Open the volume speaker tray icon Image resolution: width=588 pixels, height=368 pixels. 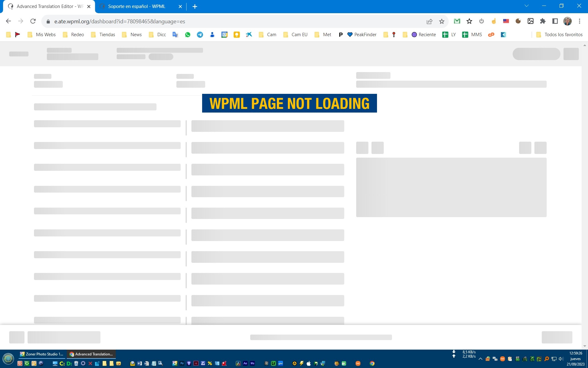click(561, 359)
